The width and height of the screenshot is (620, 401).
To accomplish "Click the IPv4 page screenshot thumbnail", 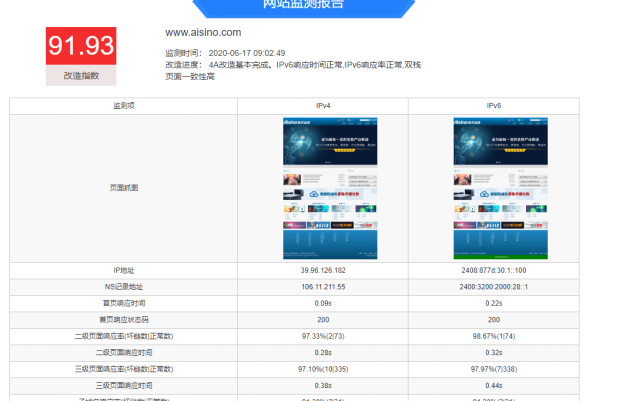I will coord(323,189).
